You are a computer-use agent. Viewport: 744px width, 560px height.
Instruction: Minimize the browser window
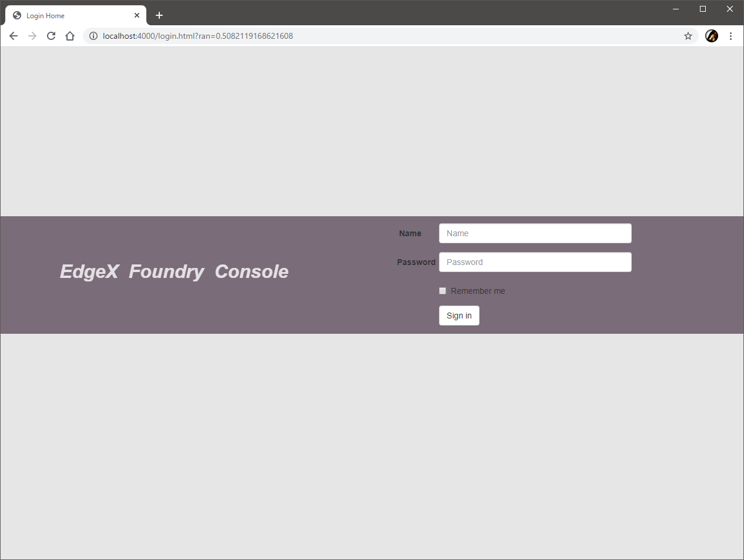click(x=676, y=9)
